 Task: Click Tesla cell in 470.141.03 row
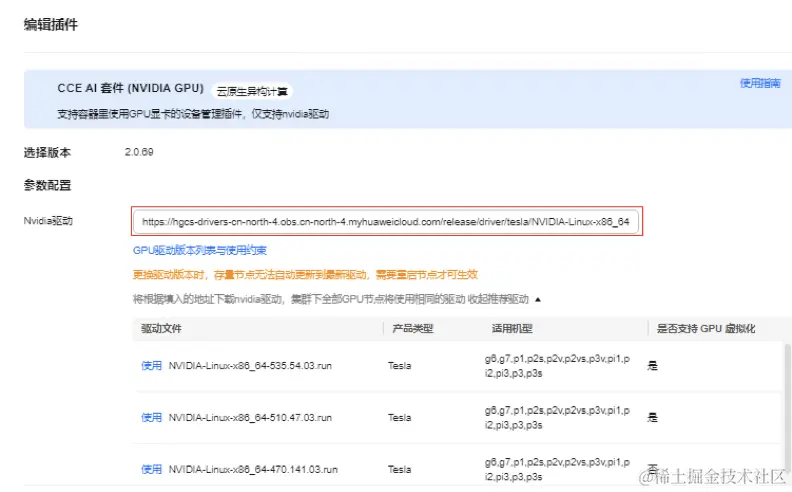point(400,469)
